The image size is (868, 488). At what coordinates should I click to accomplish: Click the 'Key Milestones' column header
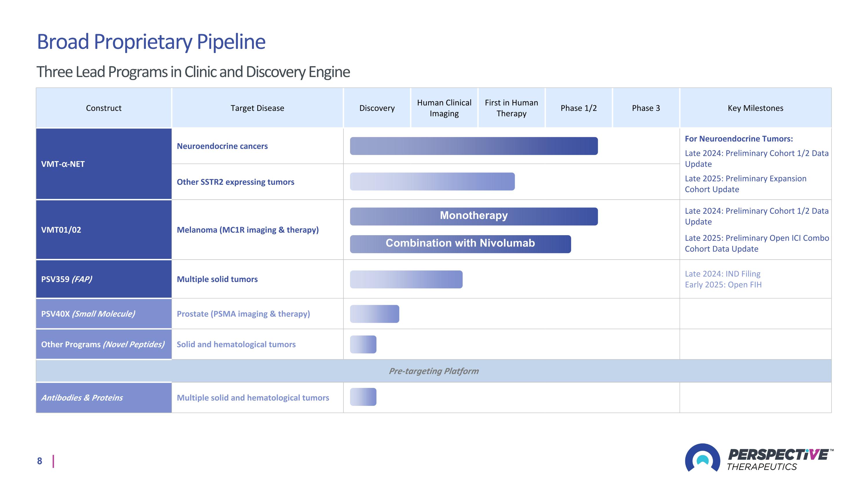point(755,108)
